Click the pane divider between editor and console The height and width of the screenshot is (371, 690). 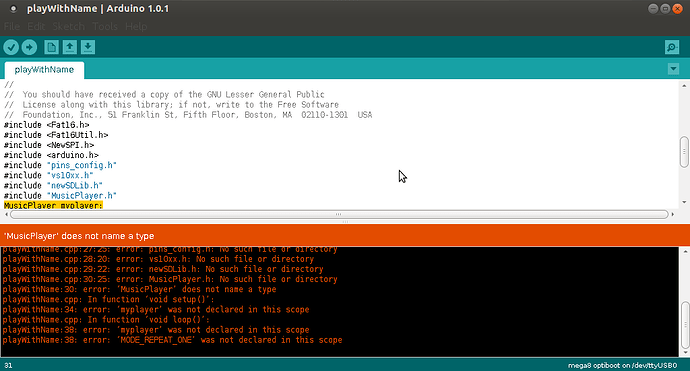[x=345, y=221]
